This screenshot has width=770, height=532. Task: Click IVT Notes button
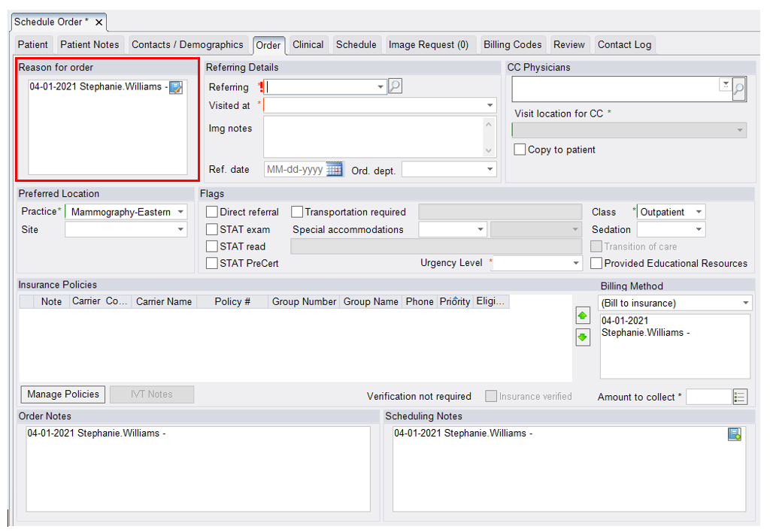pos(152,394)
